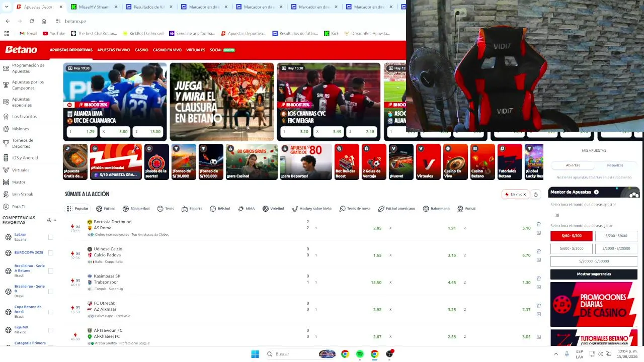Open Misiones in sidebar
Image resolution: width=644 pixels, height=362 pixels.
point(20,129)
